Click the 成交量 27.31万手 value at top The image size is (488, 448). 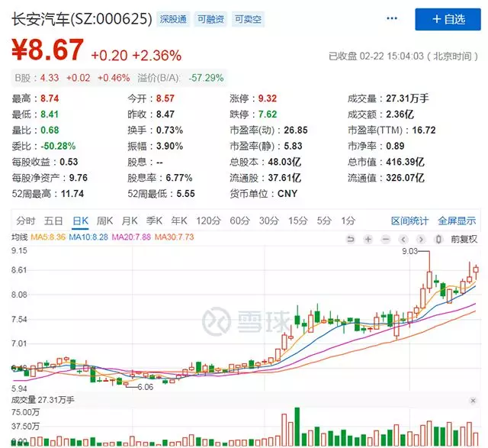407,98
